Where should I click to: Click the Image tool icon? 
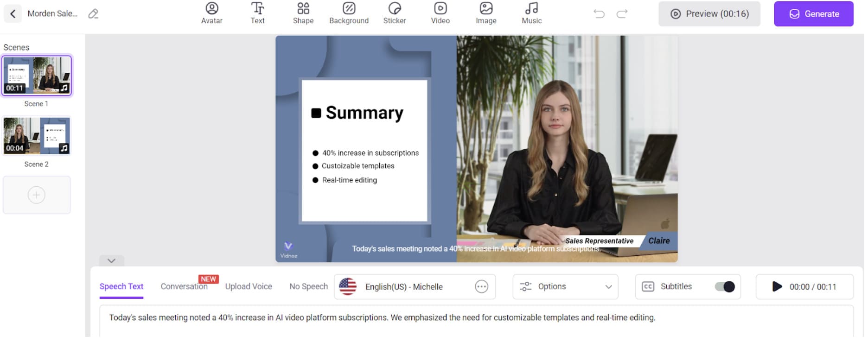[x=485, y=13]
